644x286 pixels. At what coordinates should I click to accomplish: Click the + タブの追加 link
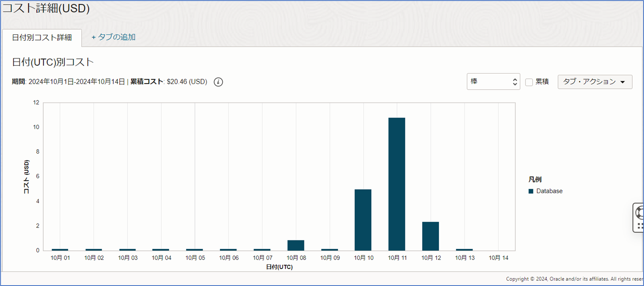click(113, 37)
